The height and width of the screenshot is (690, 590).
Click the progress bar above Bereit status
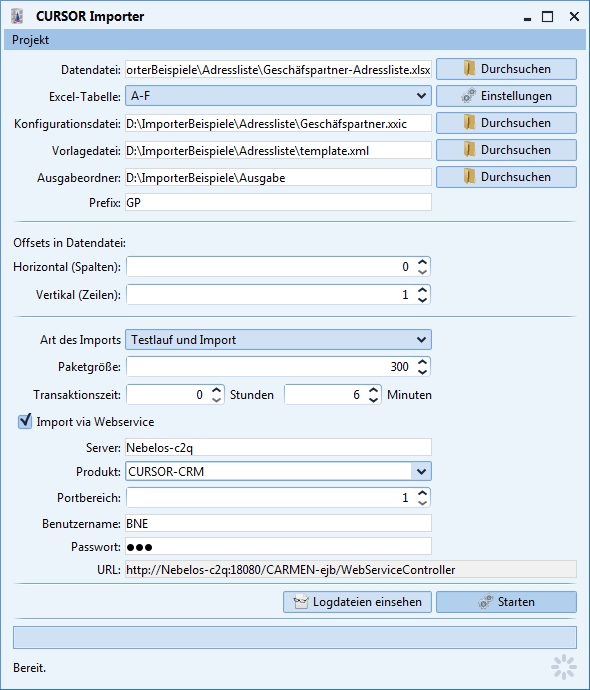(295, 637)
